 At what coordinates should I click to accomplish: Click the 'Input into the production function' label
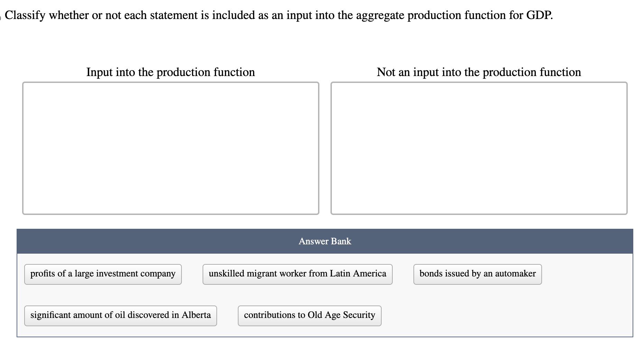pyautogui.click(x=171, y=72)
